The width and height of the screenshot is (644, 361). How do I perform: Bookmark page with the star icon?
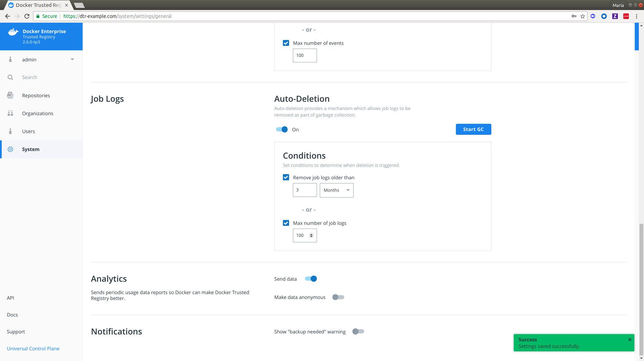pyautogui.click(x=583, y=16)
